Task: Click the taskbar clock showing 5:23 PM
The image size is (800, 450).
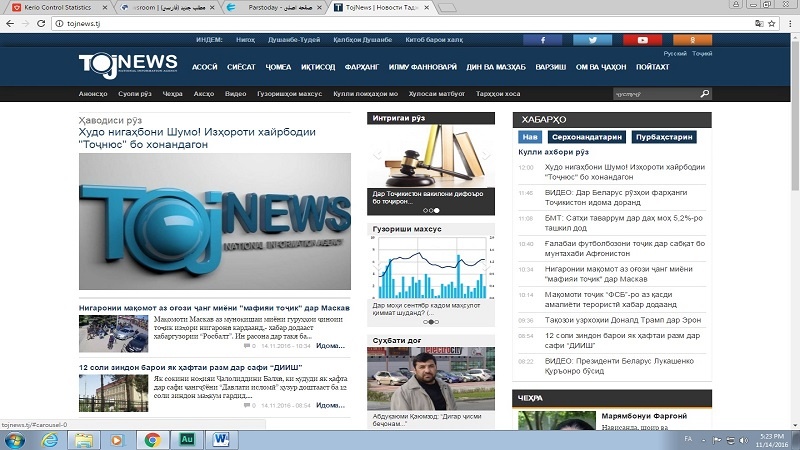Action: click(x=771, y=440)
